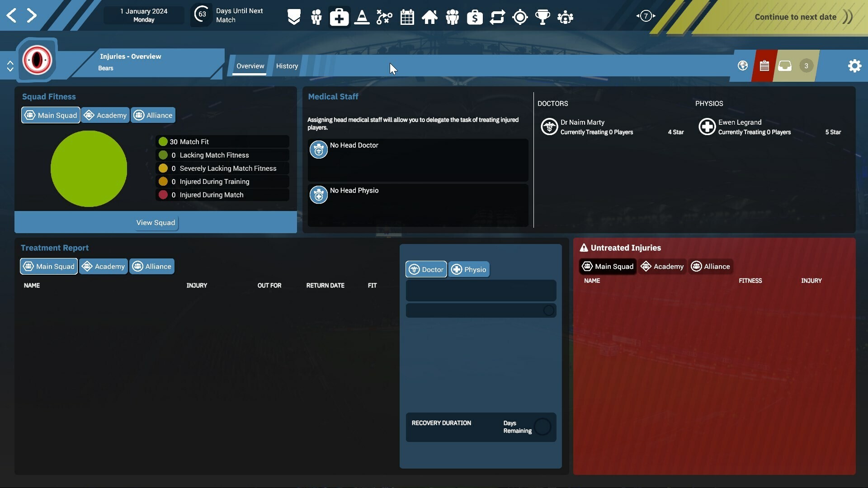The height and width of the screenshot is (488, 868).
Task: Switch to the History tab
Action: [x=286, y=66]
